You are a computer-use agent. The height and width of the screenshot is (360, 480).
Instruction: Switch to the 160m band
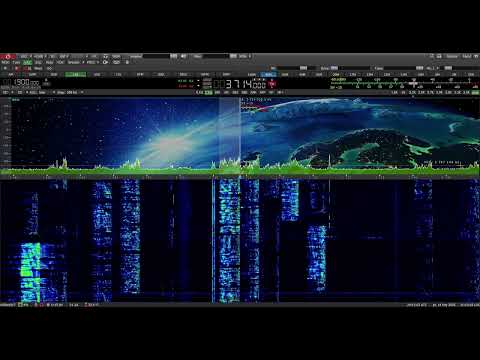252,74
